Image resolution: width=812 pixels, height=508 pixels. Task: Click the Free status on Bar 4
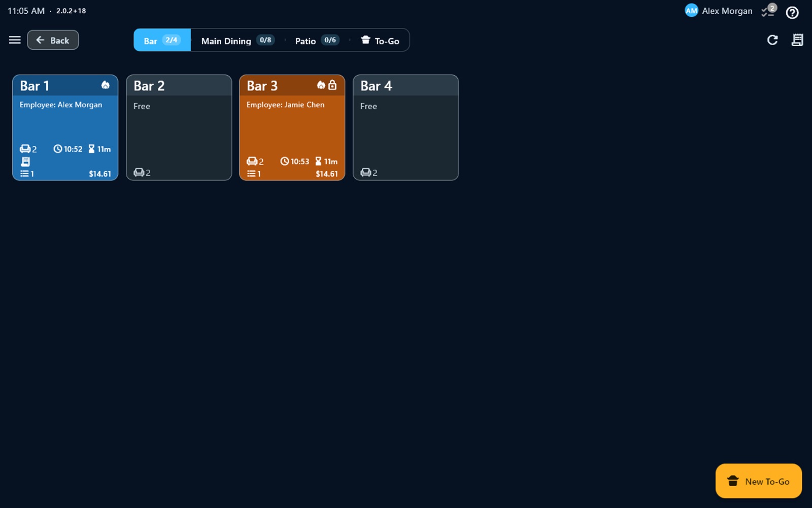pyautogui.click(x=368, y=106)
